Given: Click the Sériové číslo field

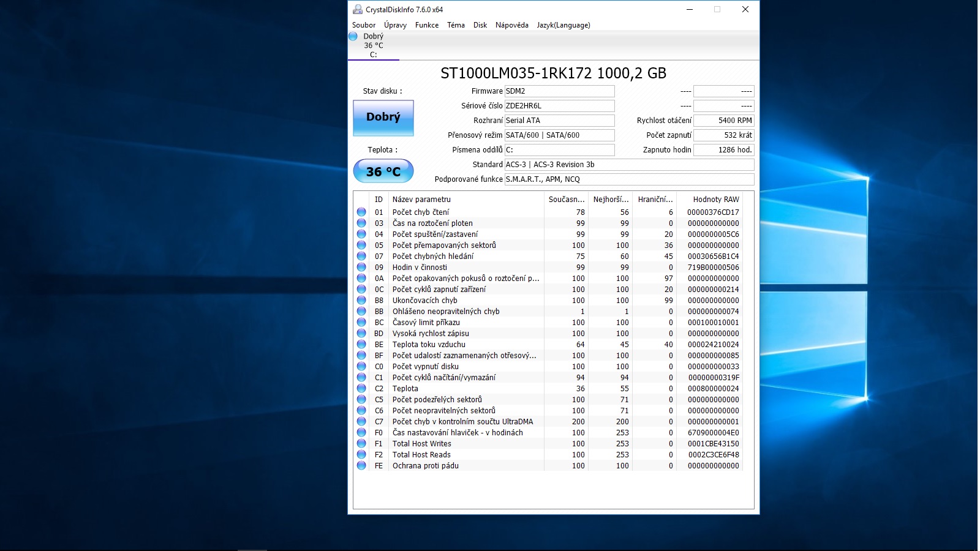Looking at the screenshot, I should (559, 106).
